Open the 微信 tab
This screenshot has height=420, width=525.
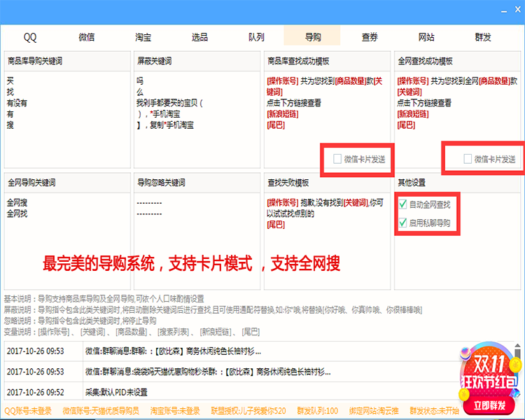[x=86, y=37]
